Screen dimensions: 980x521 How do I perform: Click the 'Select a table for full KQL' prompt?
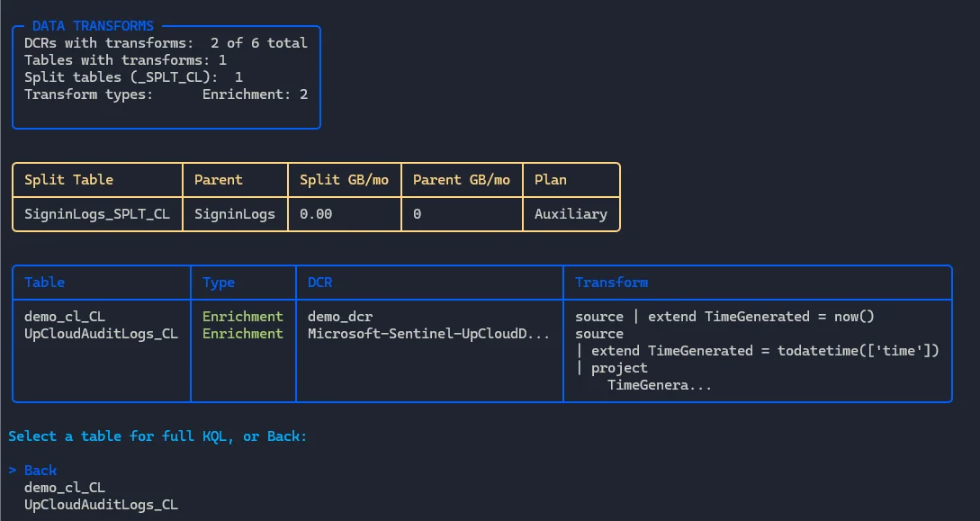point(157,436)
